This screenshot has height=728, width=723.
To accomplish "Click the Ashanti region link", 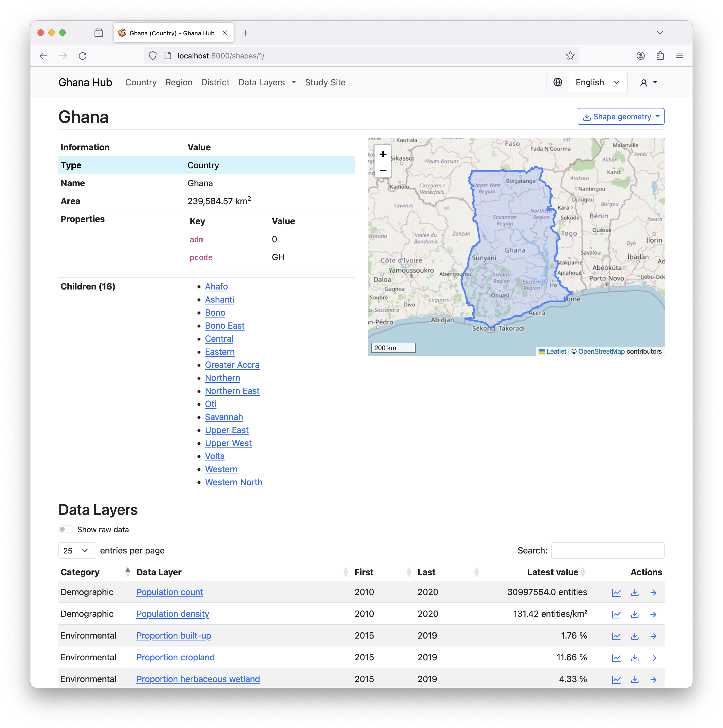I will [219, 299].
